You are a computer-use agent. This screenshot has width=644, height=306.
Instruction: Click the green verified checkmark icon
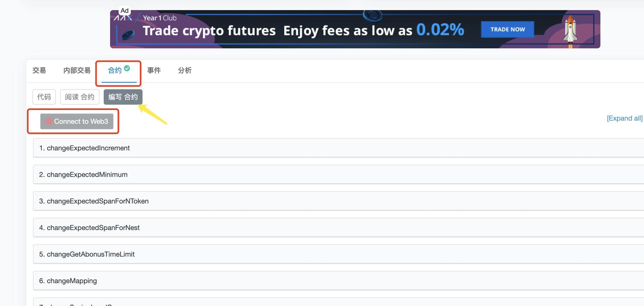(x=127, y=68)
